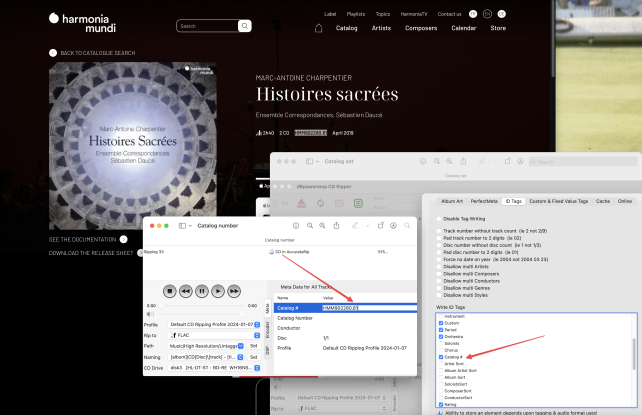642x415 pixels.
Task: Stop playback in CD ripper
Action: (x=170, y=291)
